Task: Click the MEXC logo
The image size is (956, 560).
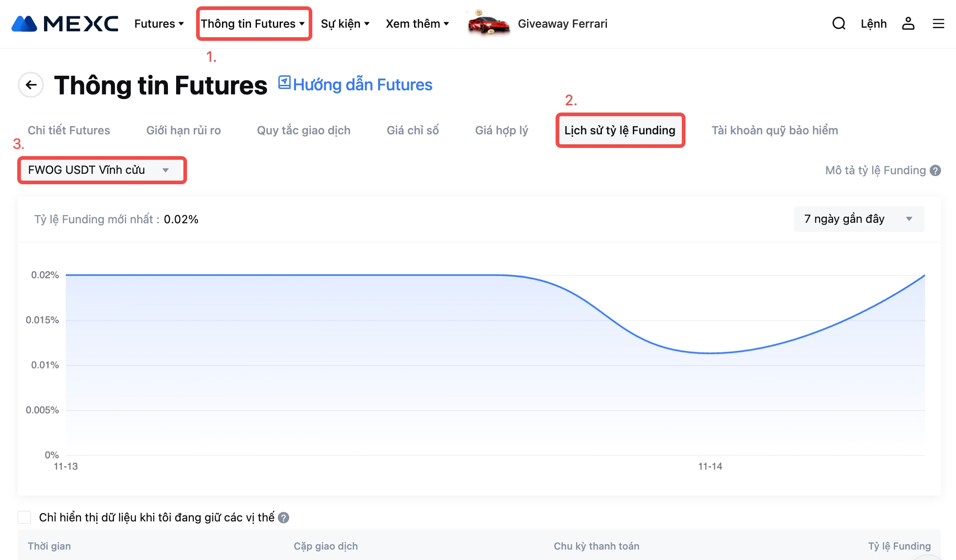Action: click(65, 24)
